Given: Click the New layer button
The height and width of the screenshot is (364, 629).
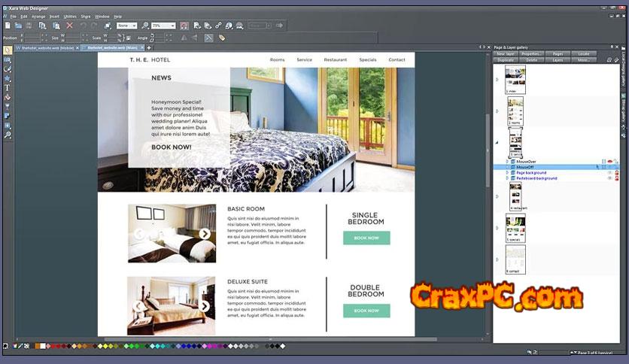Looking at the screenshot, I should (506, 54).
